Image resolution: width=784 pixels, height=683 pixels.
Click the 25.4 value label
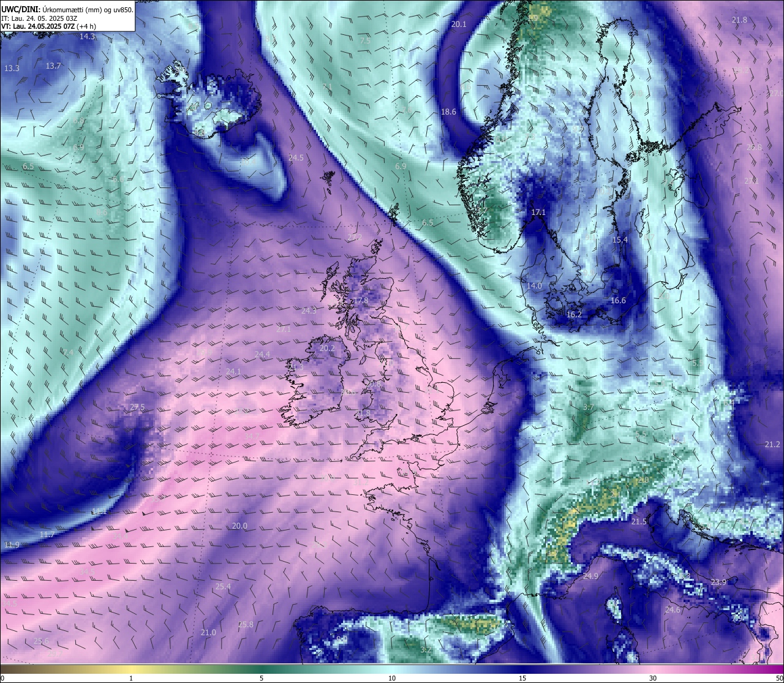(x=223, y=587)
